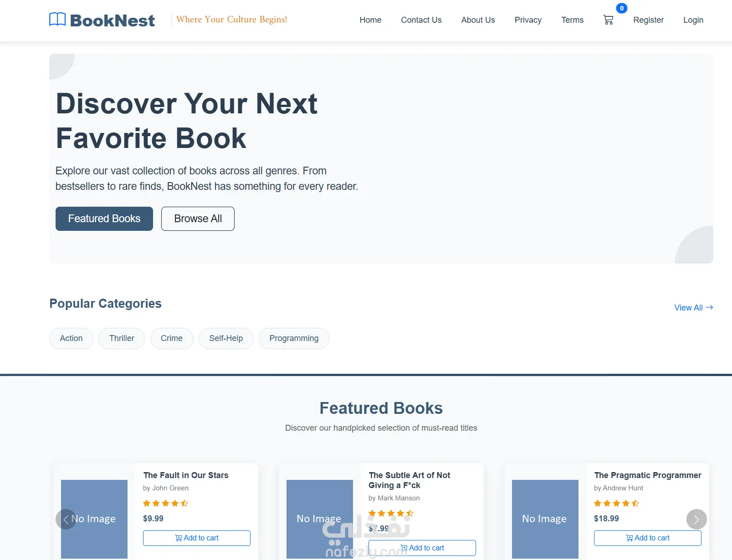Click the View All categories link
The width and height of the screenshot is (732, 560).
[693, 308]
